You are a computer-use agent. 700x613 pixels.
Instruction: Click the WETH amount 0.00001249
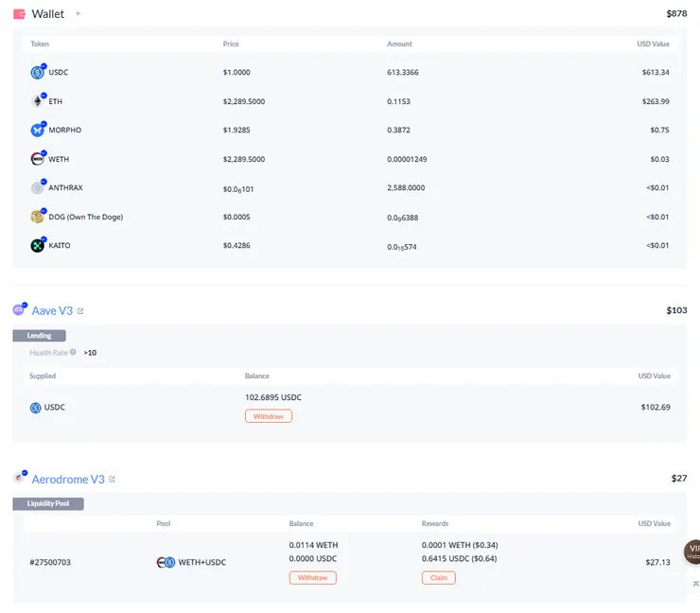407,159
